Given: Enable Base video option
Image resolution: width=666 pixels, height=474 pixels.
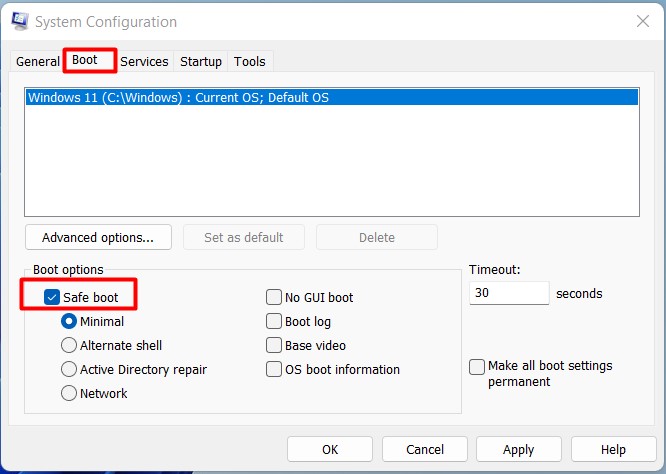Looking at the screenshot, I should coord(274,345).
